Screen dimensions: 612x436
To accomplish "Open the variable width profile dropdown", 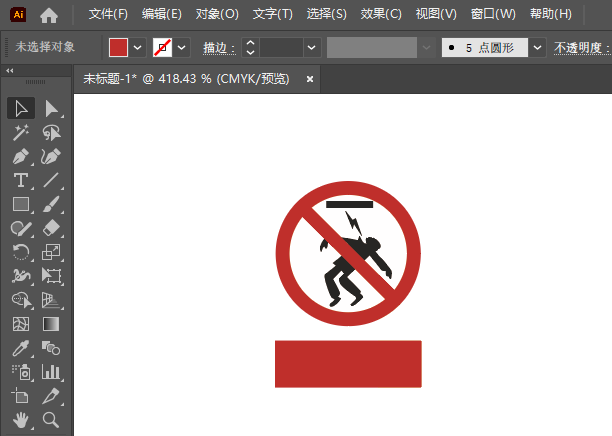I will point(427,48).
